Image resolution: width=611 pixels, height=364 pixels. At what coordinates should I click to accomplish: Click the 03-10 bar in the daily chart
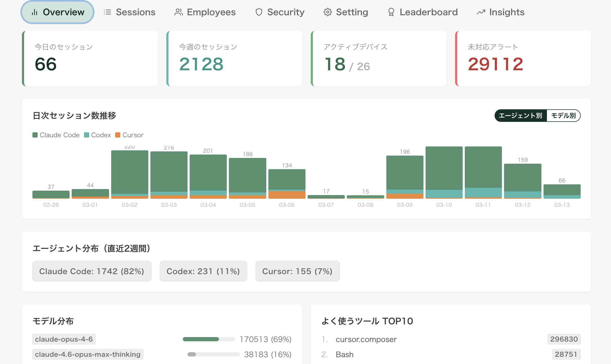click(444, 173)
